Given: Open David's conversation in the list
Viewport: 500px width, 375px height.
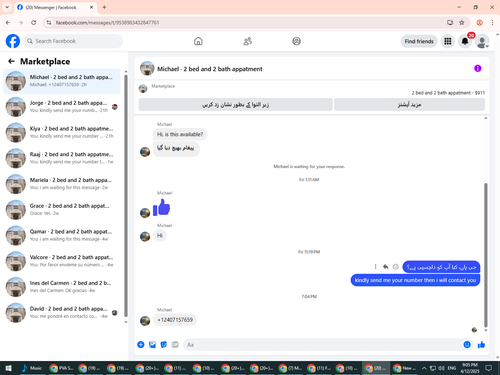Looking at the screenshot, I should click(x=62, y=312).
